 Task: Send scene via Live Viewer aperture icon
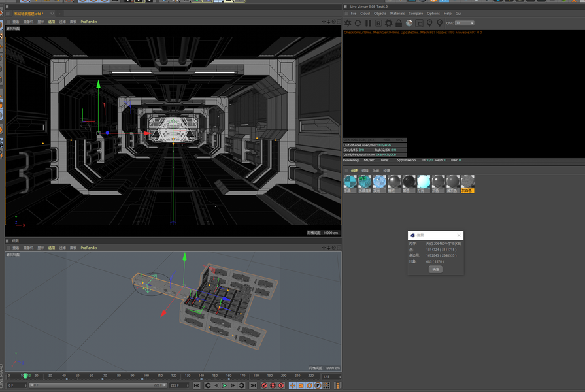348,23
